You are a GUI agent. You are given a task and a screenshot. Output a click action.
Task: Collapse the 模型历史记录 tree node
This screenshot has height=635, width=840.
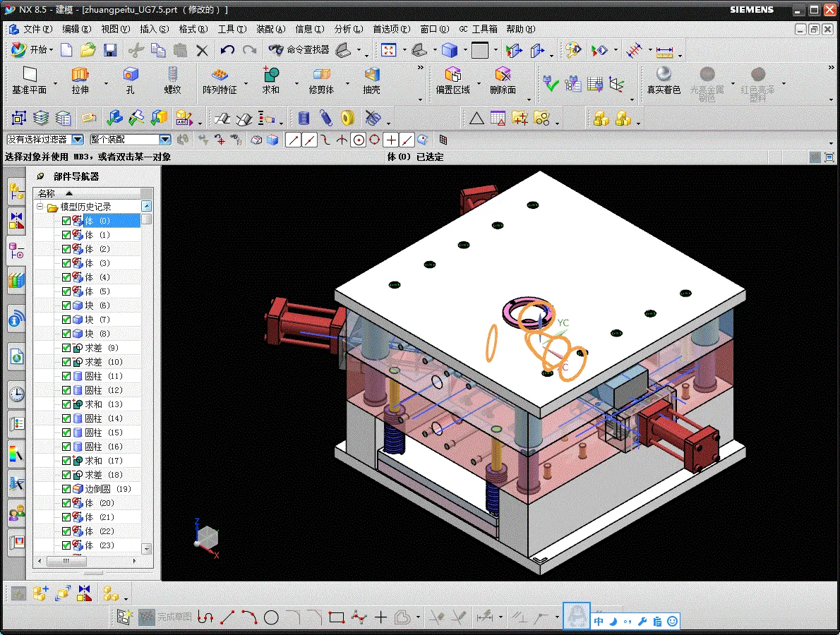point(40,207)
